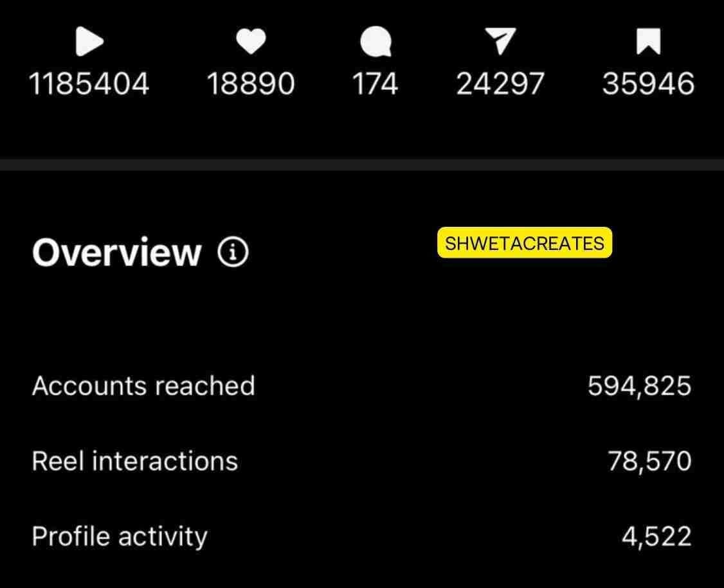Image resolution: width=724 pixels, height=588 pixels.
Task: Click the 78,570 reel interactions value
Action: [x=649, y=461]
